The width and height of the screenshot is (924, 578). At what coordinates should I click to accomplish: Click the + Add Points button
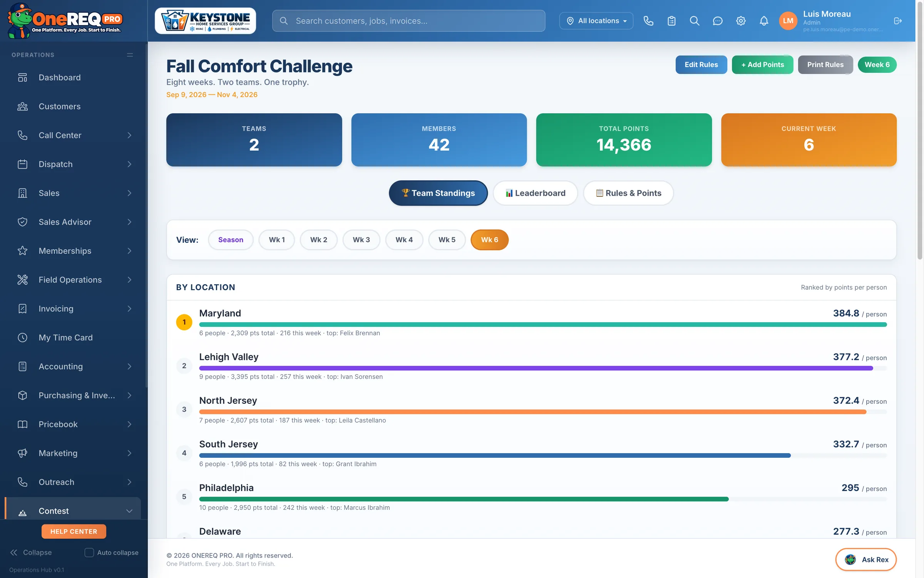click(x=762, y=65)
